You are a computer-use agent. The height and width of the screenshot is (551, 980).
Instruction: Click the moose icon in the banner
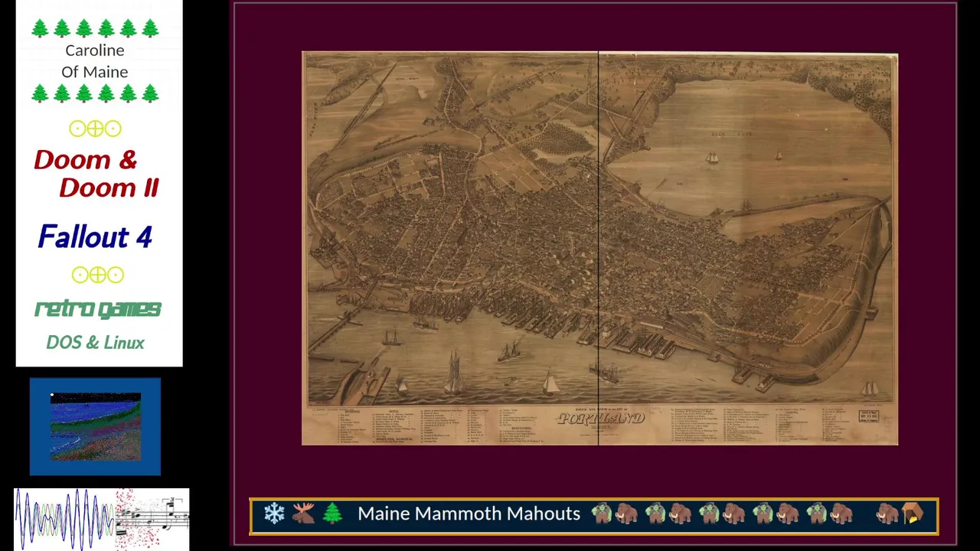303,514
